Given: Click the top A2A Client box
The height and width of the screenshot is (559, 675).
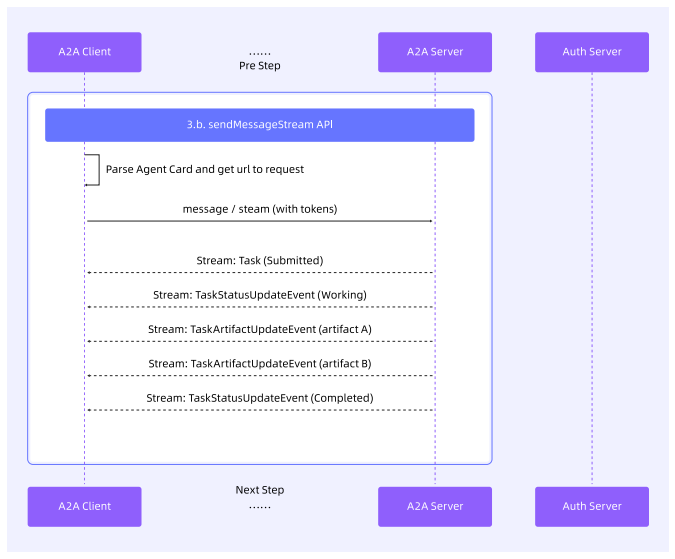Looking at the screenshot, I should (x=84, y=52).
